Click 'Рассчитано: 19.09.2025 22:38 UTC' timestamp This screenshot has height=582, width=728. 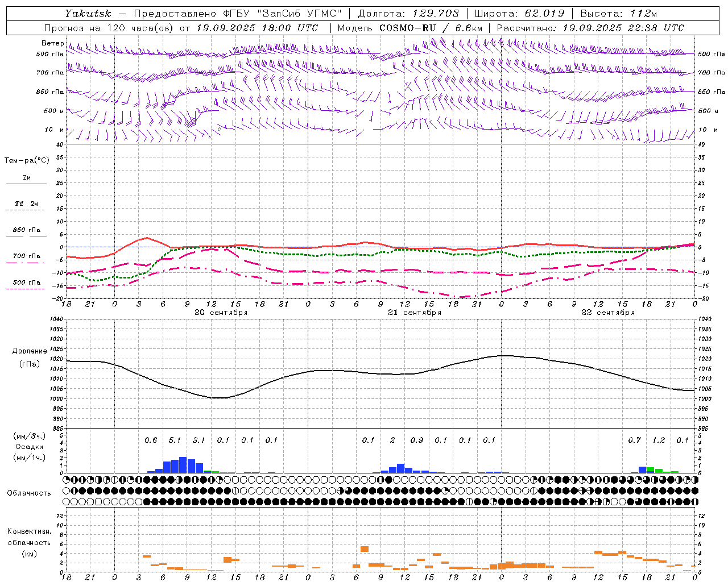click(x=590, y=28)
